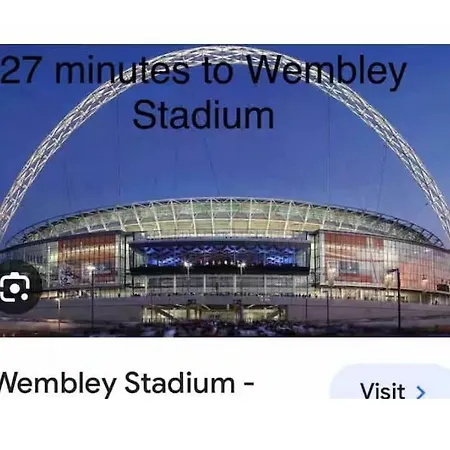Click the lit stairway below the stadium
The width and height of the screenshot is (450, 450).
coord(213,313)
